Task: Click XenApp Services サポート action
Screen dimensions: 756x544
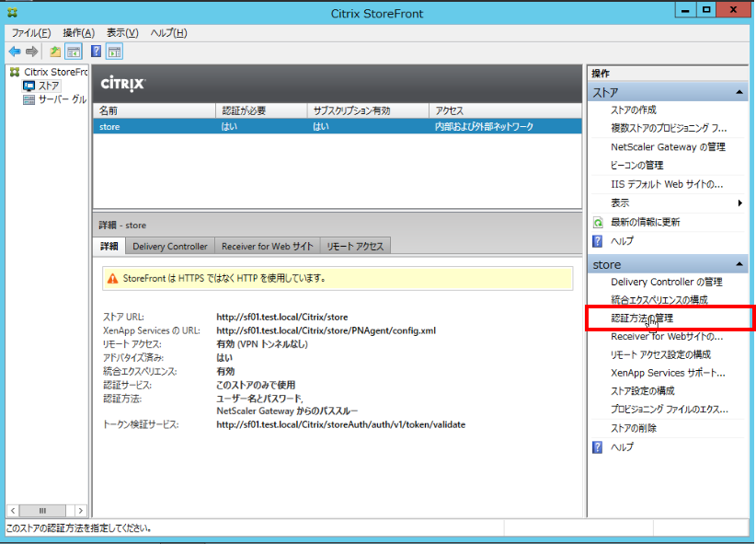Action: click(x=668, y=373)
